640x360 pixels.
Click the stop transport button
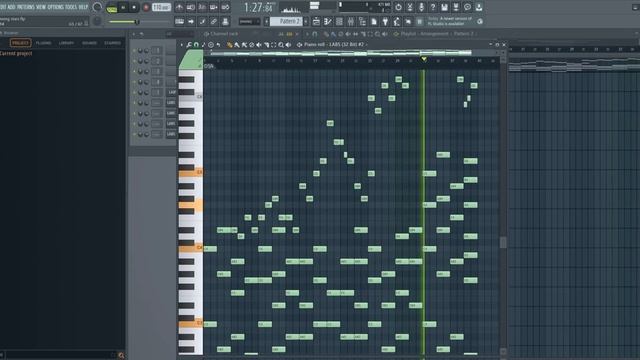tap(134, 7)
